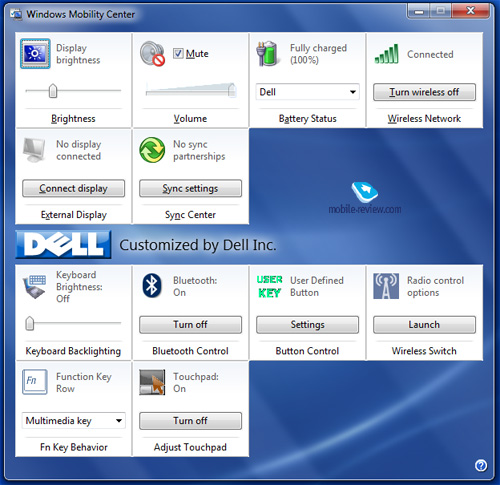Click the USER KEY icon
This screenshot has height=485, width=500.
click(x=269, y=286)
